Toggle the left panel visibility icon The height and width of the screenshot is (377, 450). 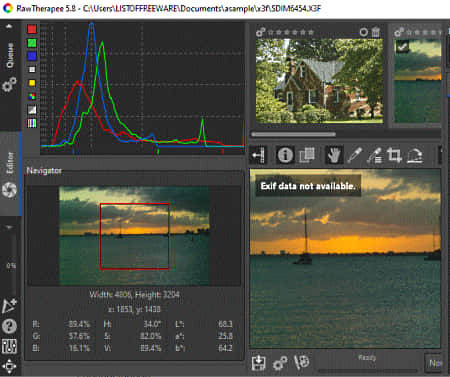[259, 155]
